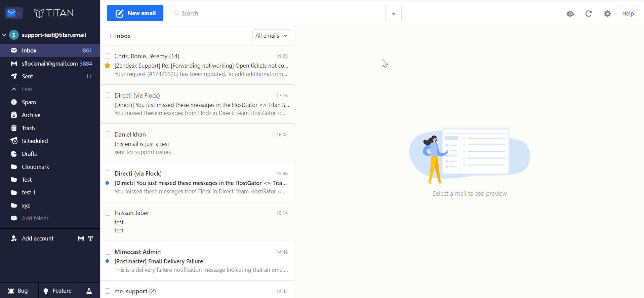Image resolution: width=644 pixels, height=298 pixels.
Task: Click the Cloudmark folder icon
Action: pos(14,166)
